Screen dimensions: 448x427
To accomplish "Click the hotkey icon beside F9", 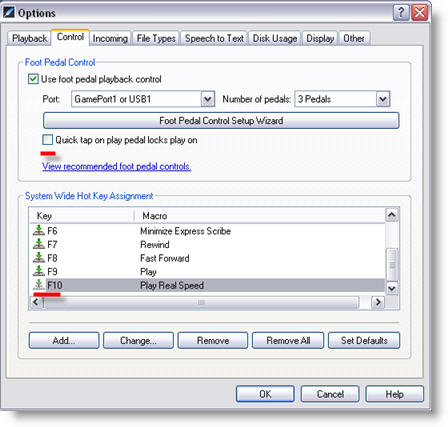I will pos(39,271).
